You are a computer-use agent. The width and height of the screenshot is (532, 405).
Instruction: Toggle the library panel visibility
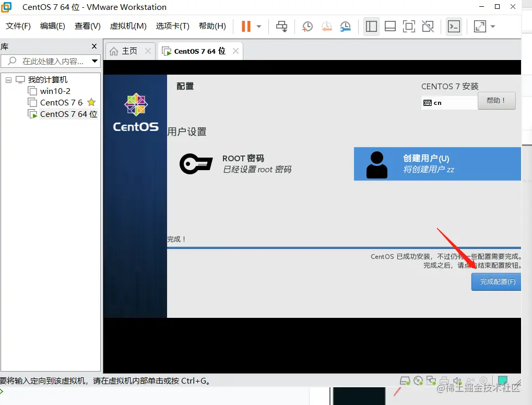(x=371, y=26)
